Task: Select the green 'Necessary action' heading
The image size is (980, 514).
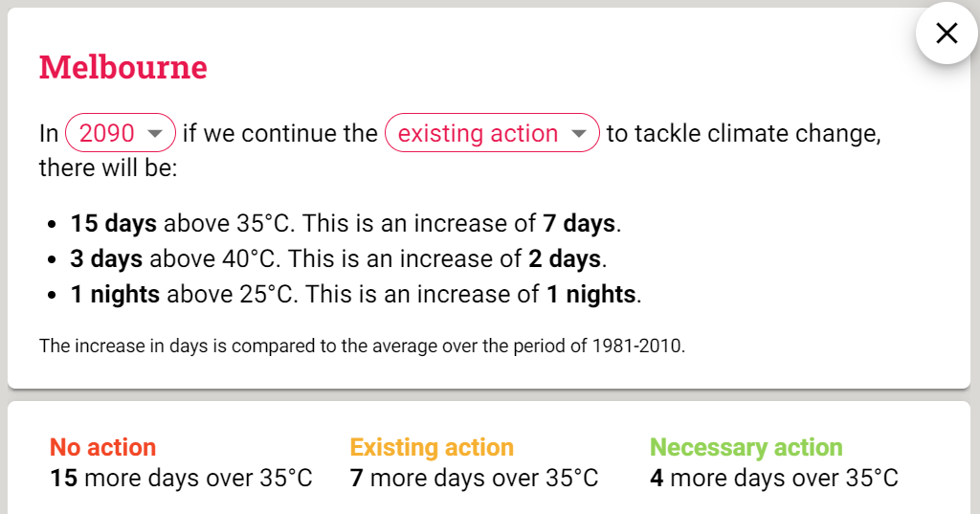Action: (746, 447)
